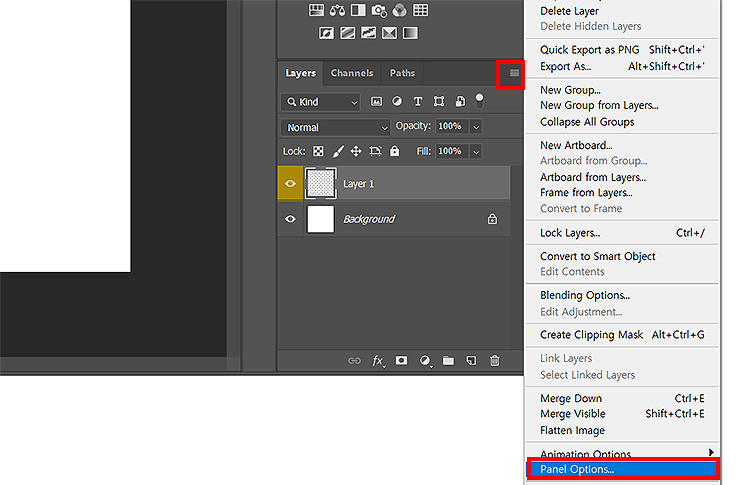The image size is (740, 485).
Task: Add a Photo Filter adjustment
Action: 379,10
